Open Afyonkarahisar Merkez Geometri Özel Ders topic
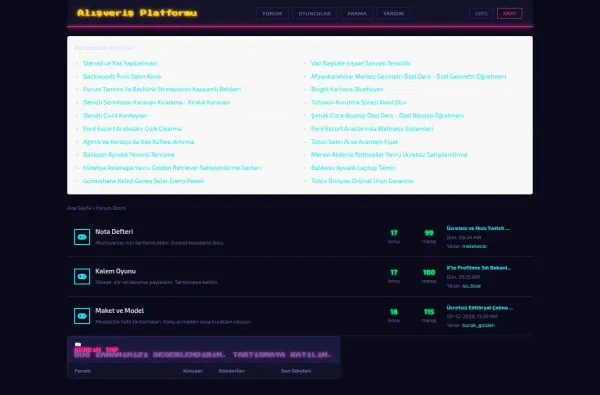Screen dimensions: 600x395 click(409, 76)
